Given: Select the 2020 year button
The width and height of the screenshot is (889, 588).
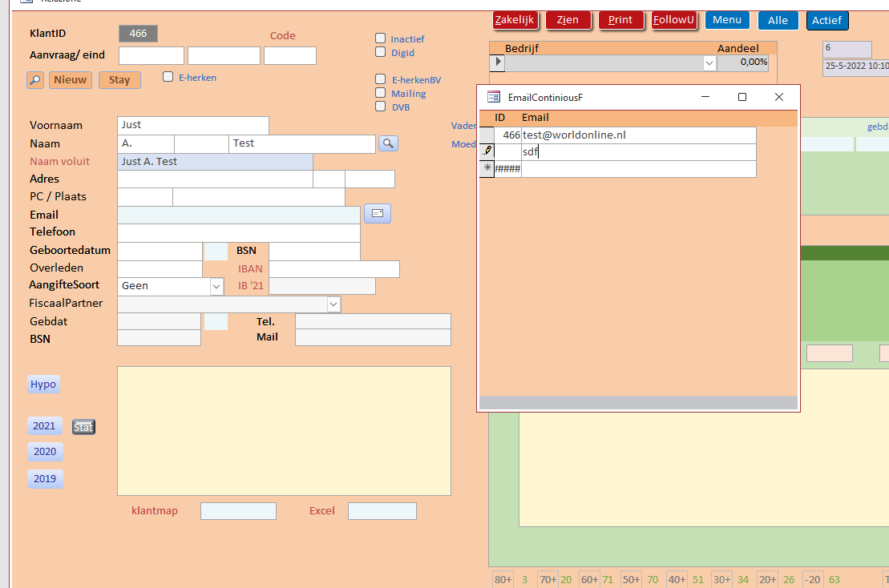Looking at the screenshot, I should coord(45,452).
